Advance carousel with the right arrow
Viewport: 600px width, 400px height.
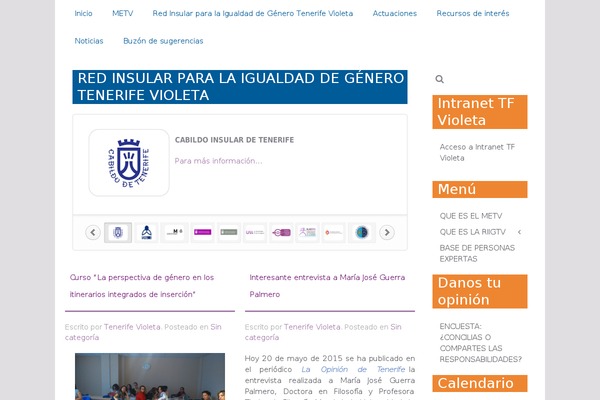pos(387,232)
